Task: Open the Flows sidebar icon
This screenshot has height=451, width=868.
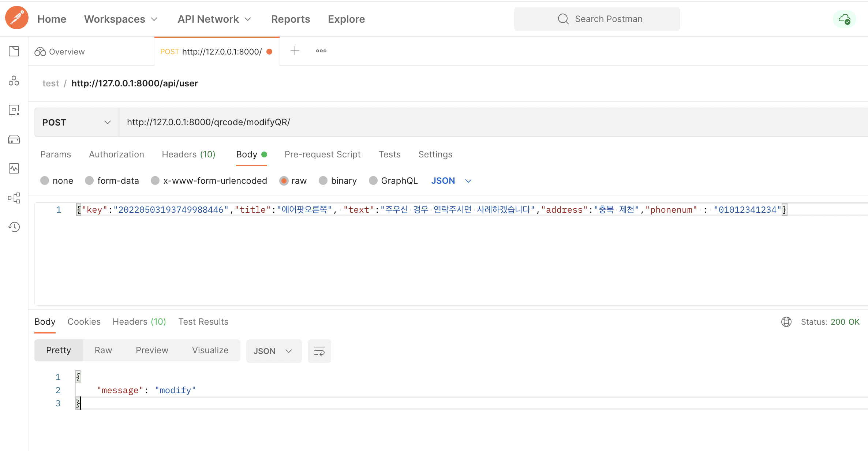Action: 14,198
